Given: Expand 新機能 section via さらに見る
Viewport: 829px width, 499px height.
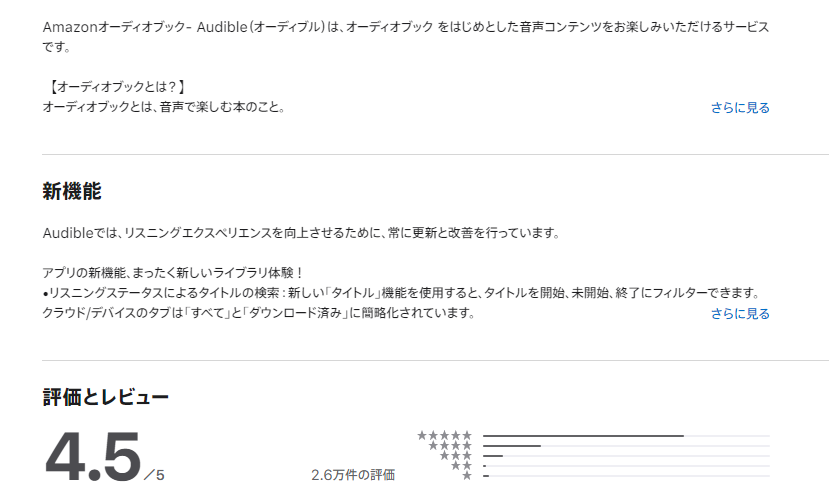Looking at the screenshot, I should (740, 313).
